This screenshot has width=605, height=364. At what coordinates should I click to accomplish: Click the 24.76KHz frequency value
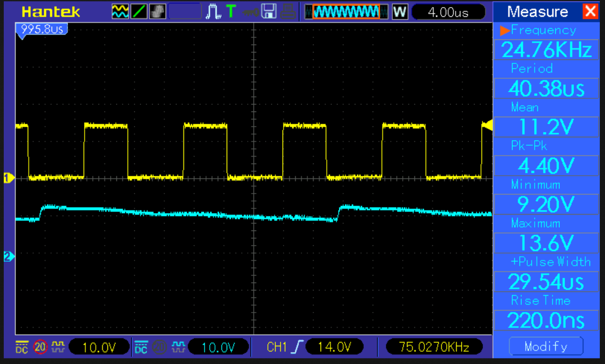pyautogui.click(x=546, y=50)
